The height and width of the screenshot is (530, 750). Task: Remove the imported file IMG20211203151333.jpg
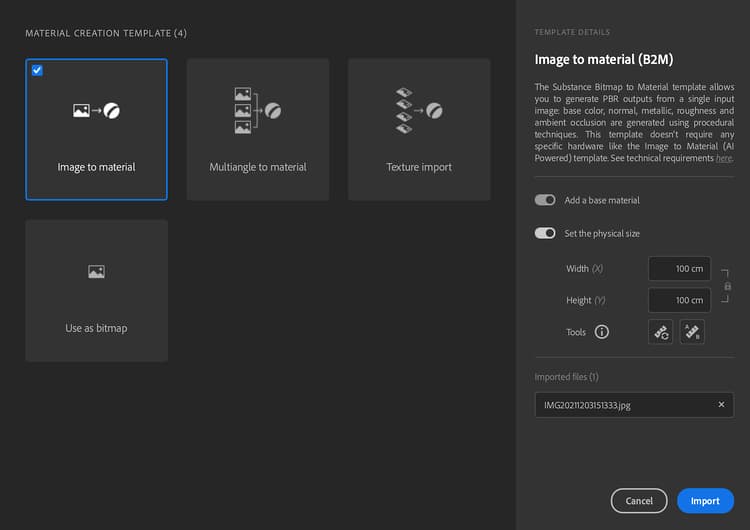click(721, 405)
